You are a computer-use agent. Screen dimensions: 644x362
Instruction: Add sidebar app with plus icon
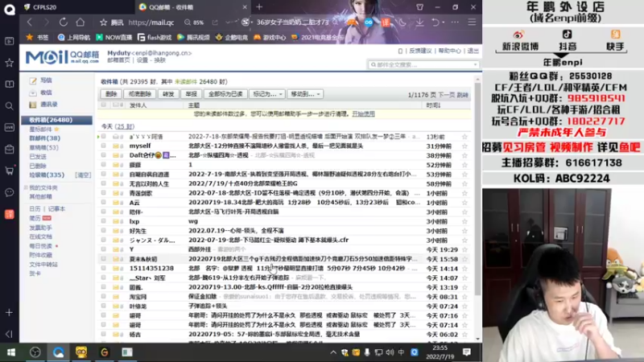(x=9, y=313)
